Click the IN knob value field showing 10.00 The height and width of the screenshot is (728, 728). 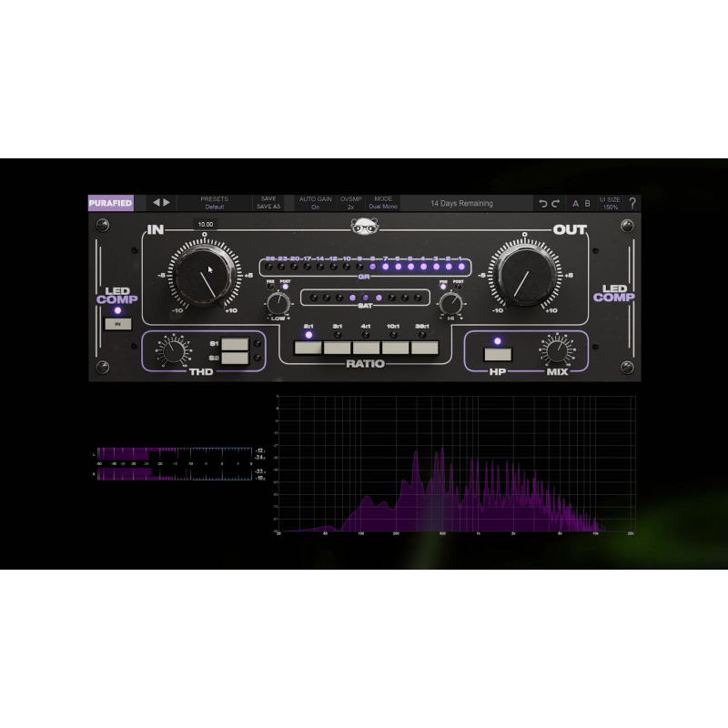[206, 224]
